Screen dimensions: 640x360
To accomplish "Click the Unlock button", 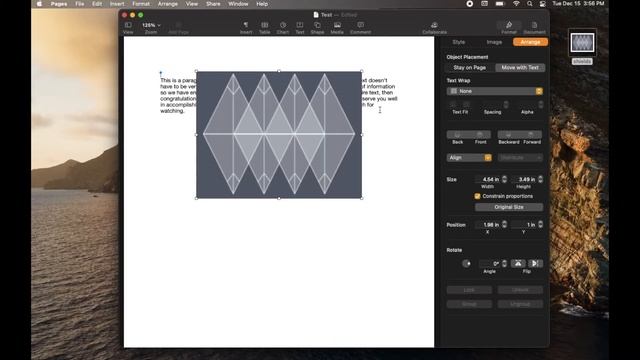I will (520, 290).
